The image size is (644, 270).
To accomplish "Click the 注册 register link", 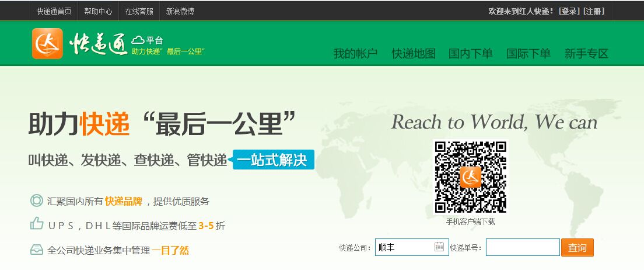I will pyautogui.click(x=594, y=11).
